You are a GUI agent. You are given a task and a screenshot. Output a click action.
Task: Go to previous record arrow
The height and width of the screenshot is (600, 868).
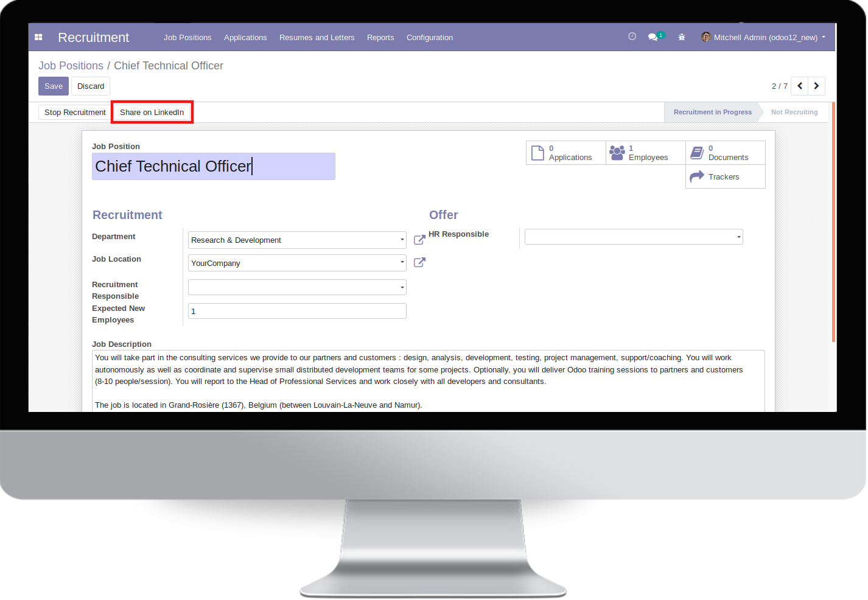(799, 86)
